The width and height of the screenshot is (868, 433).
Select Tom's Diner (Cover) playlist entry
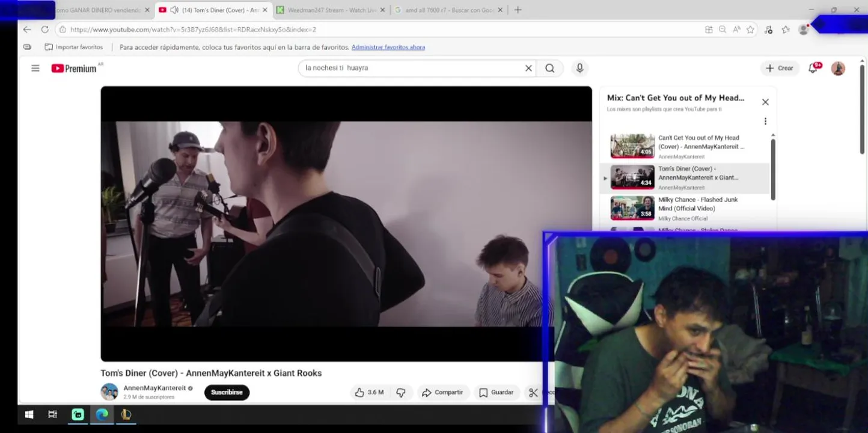click(x=685, y=178)
